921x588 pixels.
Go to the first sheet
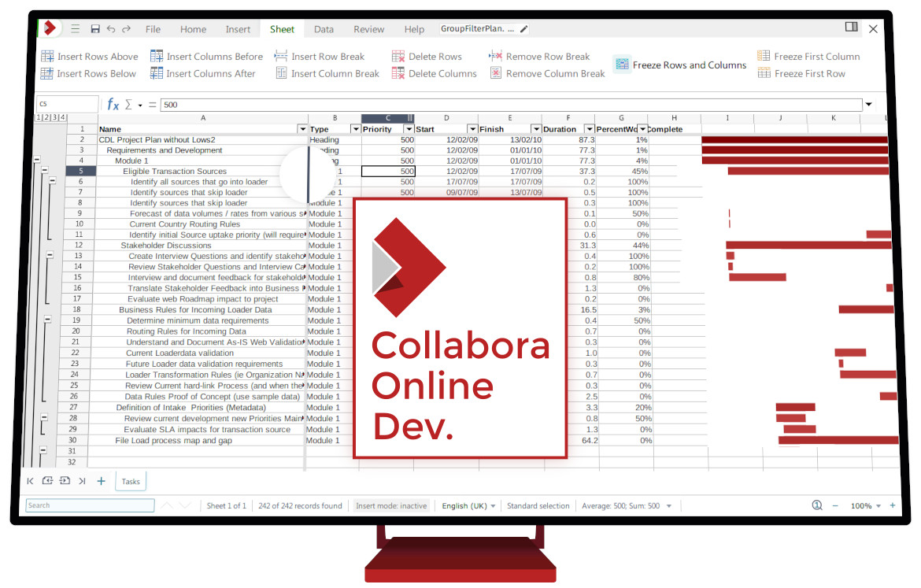click(30, 481)
